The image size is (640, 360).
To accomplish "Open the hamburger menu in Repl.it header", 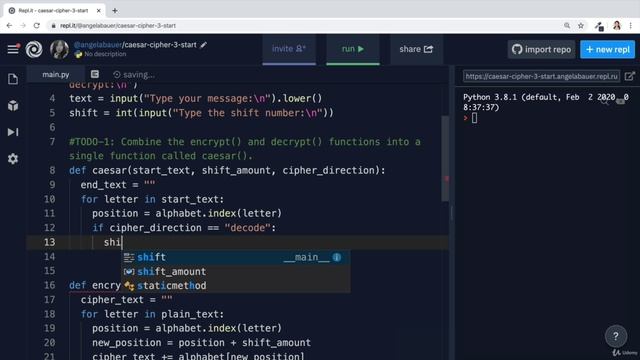I will [13, 49].
